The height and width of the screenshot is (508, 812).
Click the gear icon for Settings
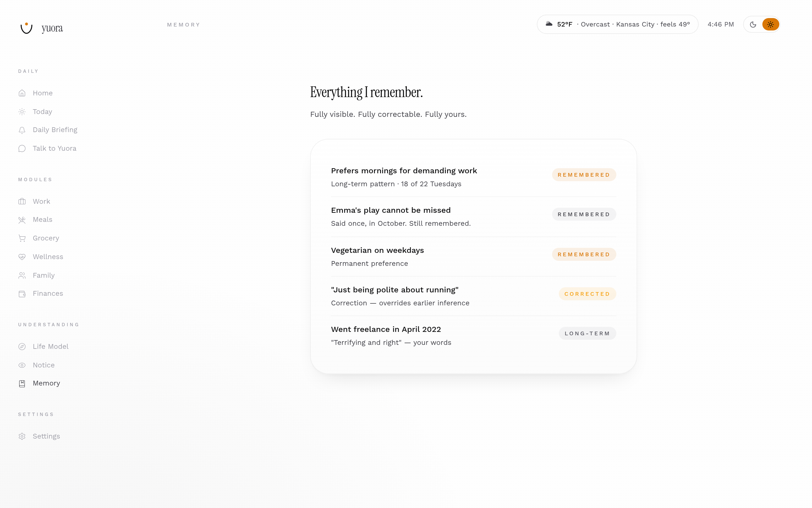pos(22,436)
